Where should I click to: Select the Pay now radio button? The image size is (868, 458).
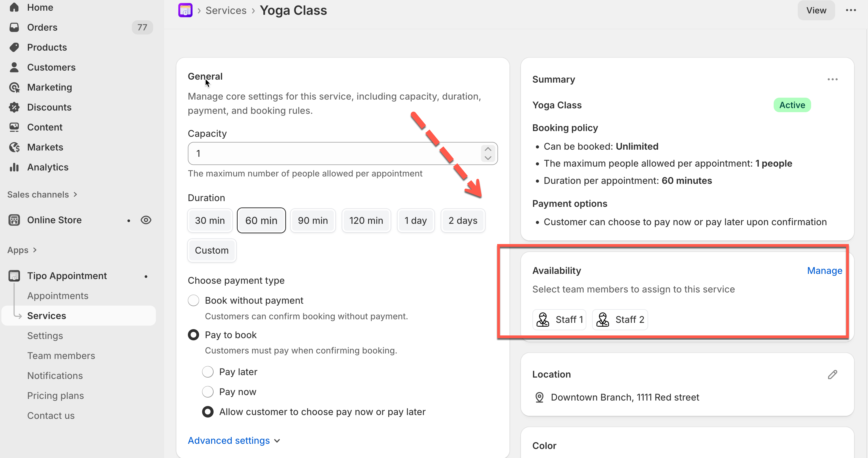208,392
